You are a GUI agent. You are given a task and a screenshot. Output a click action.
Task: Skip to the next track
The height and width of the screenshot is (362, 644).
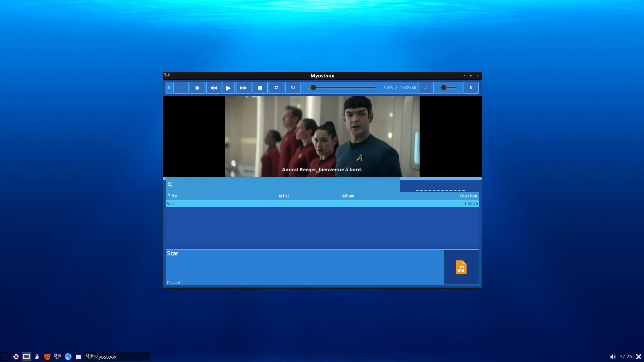[x=244, y=88]
